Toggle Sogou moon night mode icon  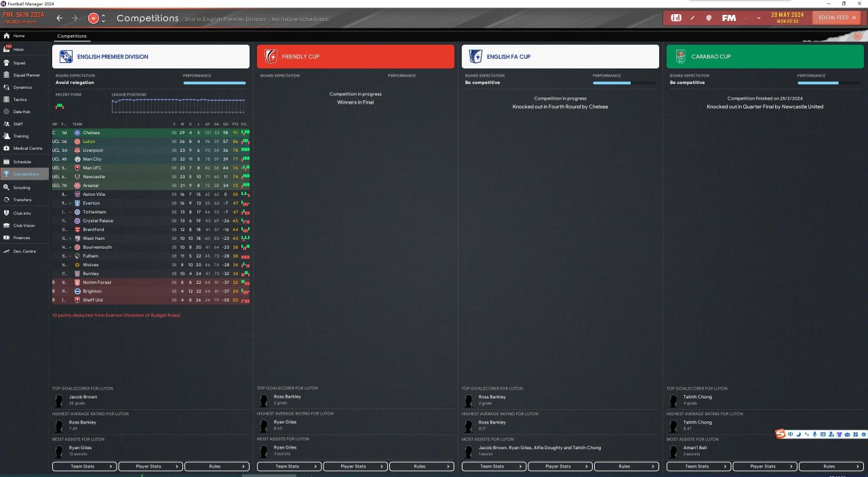(x=799, y=434)
